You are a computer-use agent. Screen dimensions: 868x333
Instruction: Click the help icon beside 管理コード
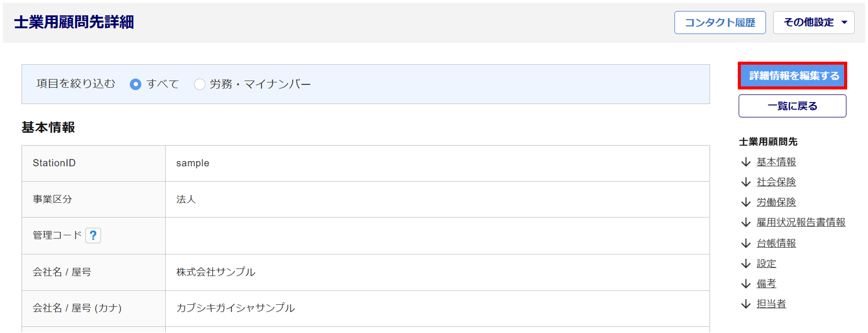(93, 235)
